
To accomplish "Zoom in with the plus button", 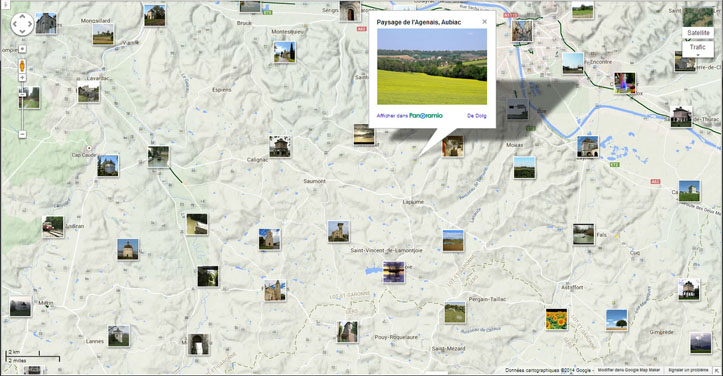I will (x=22, y=78).
